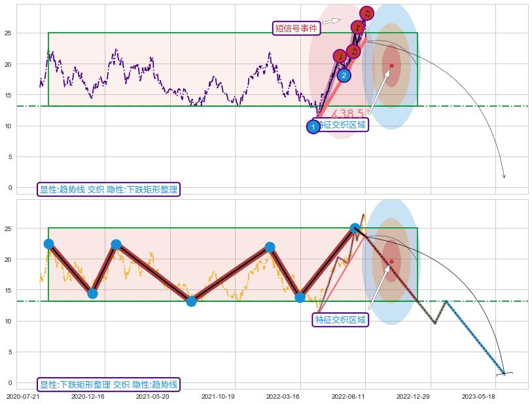Click the 2020-07-21 date axis label
The height and width of the screenshot is (404, 532).
pos(23,396)
